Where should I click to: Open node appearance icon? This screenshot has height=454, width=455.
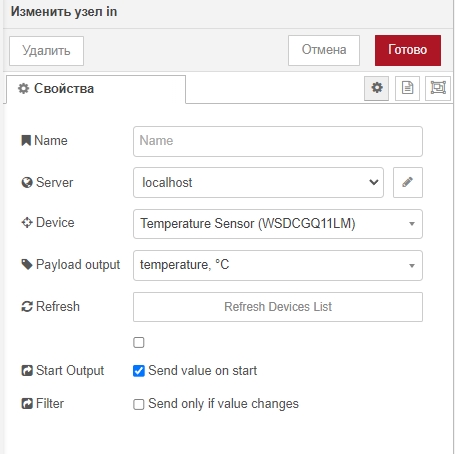click(x=438, y=88)
